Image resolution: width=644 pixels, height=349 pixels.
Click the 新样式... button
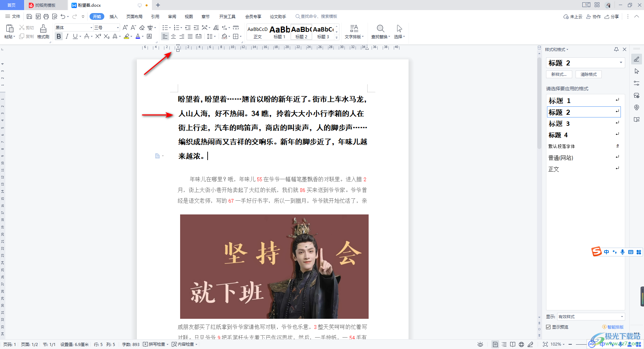coord(559,74)
